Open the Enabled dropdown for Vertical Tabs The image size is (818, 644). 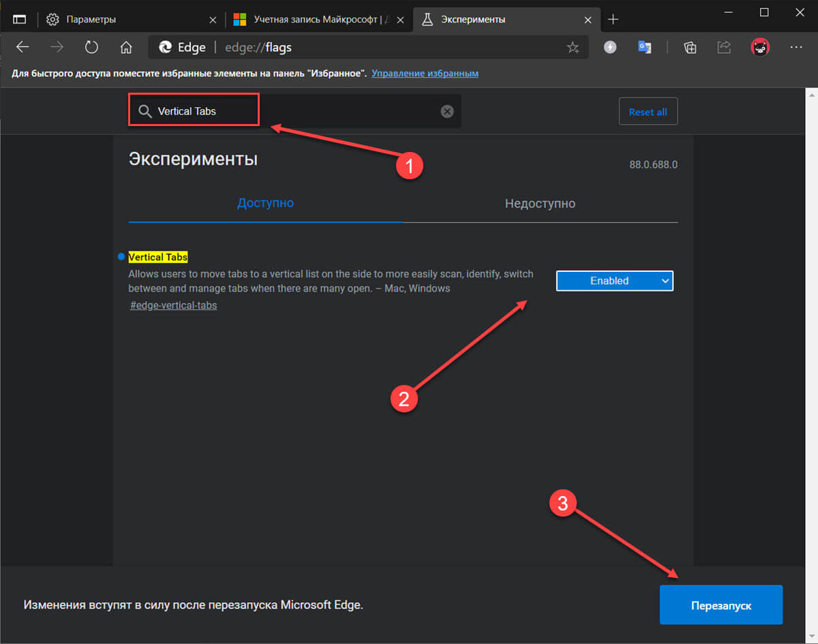tap(615, 281)
